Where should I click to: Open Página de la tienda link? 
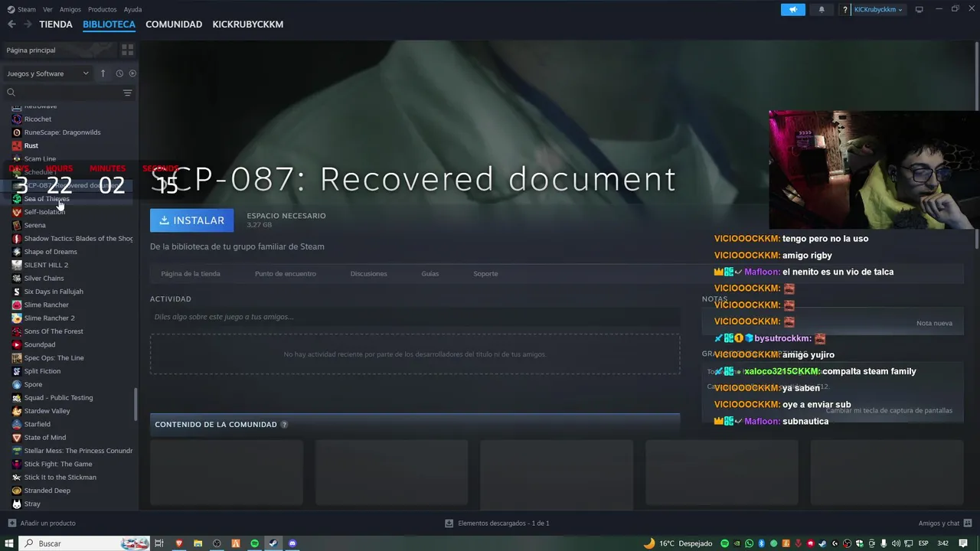191,273
